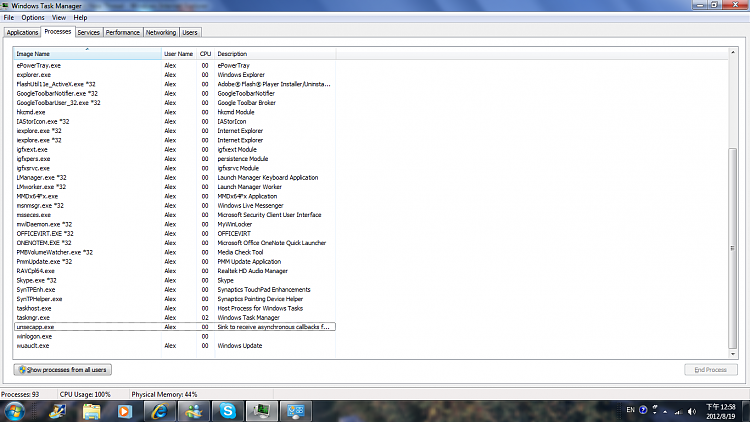750x422 pixels.
Task: Select the msseces.exe process
Action: 175,215
